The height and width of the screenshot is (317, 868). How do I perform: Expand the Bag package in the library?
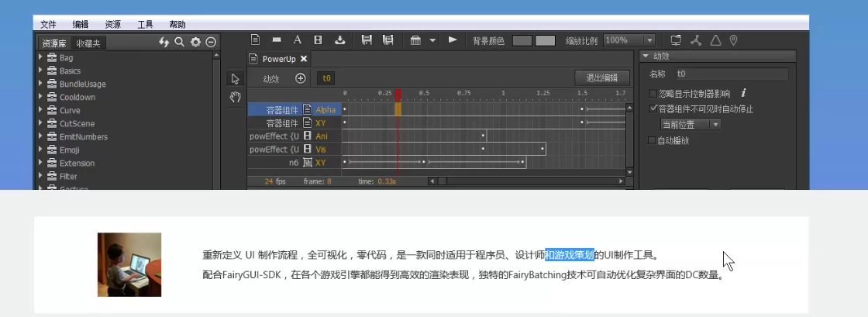coord(40,57)
